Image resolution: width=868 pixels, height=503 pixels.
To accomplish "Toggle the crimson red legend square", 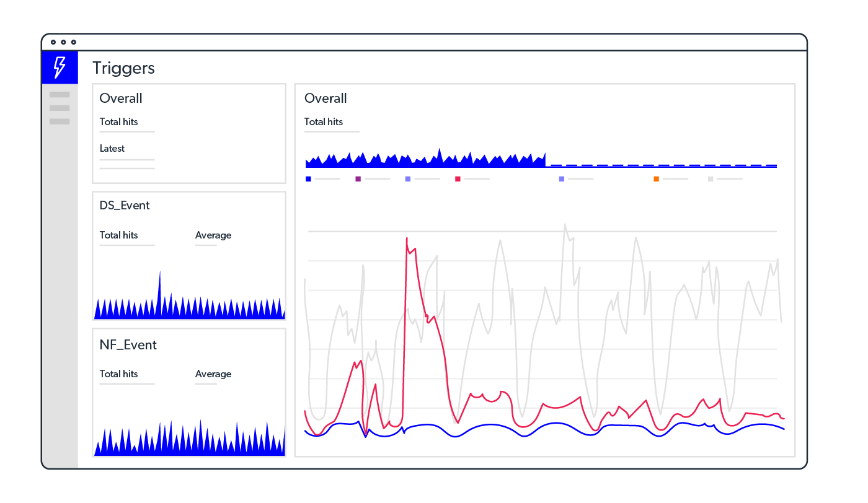I will click(x=458, y=179).
